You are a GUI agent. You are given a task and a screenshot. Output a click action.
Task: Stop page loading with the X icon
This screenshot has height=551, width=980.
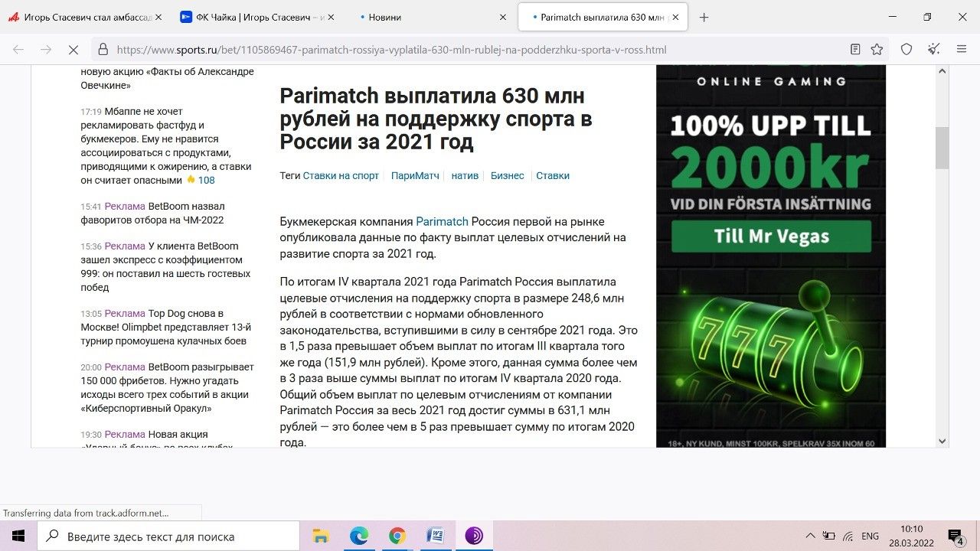click(x=73, y=48)
